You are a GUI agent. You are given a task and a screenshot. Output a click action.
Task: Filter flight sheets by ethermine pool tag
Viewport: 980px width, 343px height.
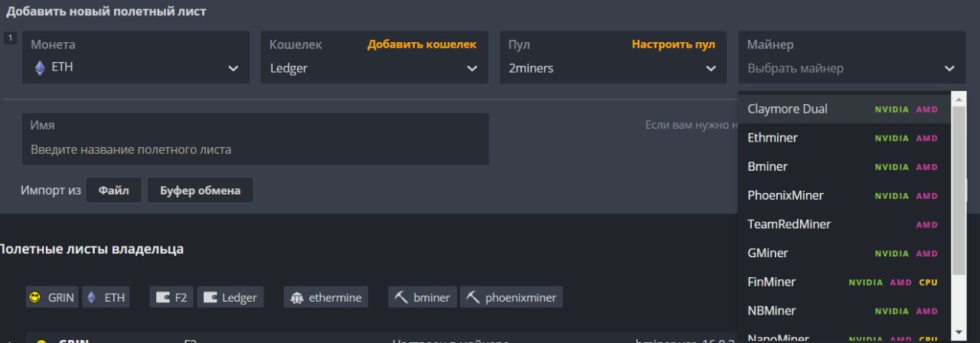coord(326,297)
